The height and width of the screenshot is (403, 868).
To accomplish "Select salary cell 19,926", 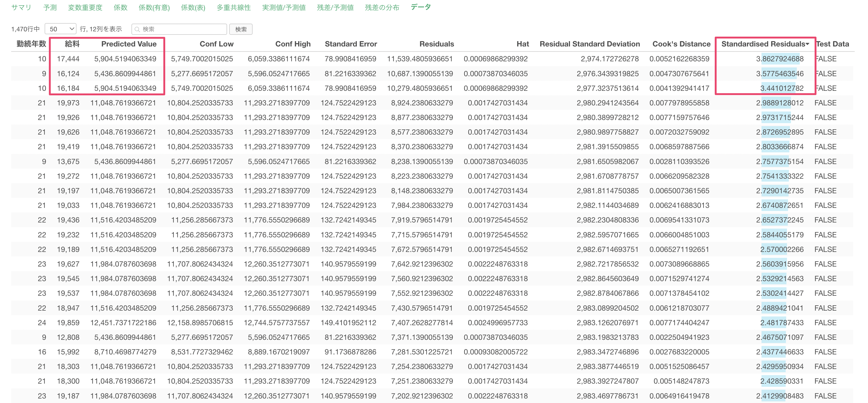I will pyautogui.click(x=68, y=118).
